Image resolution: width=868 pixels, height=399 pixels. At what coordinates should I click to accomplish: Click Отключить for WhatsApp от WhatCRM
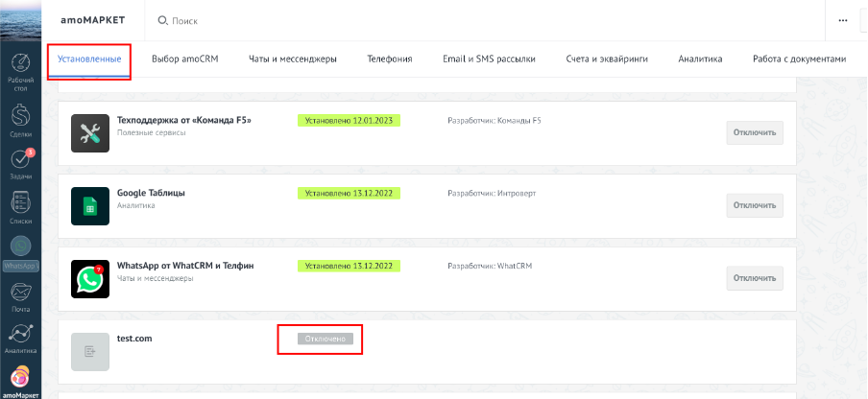[x=755, y=278]
